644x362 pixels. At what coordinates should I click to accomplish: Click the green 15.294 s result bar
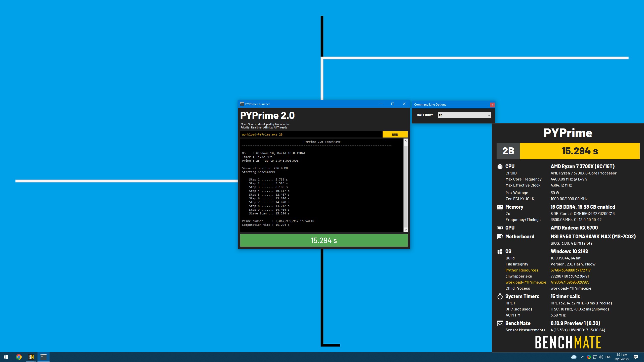click(x=324, y=240)
